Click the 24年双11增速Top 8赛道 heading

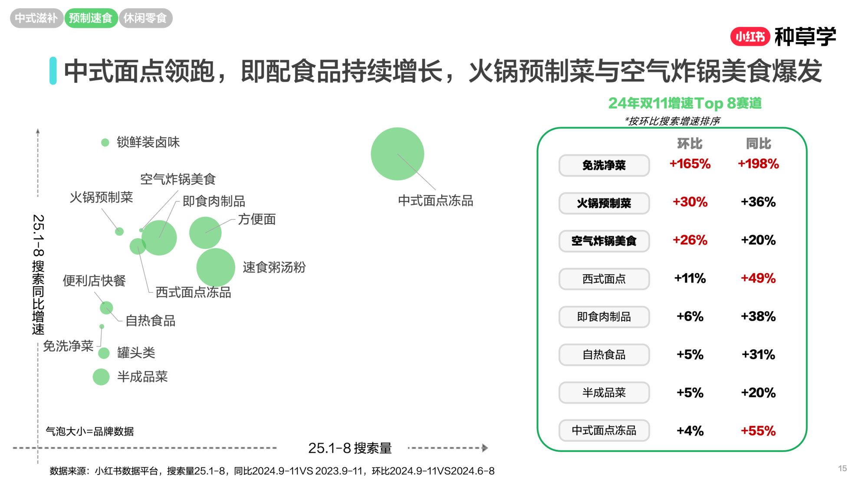click(686, 103)
